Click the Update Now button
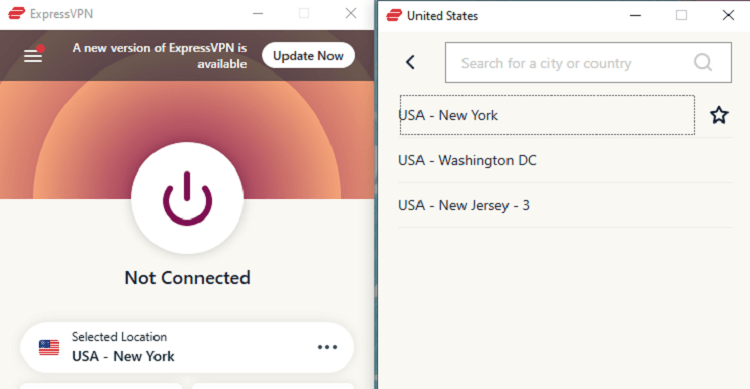This screenshot has width=750, height=389. pyautogui.click(x=308, y=56)
